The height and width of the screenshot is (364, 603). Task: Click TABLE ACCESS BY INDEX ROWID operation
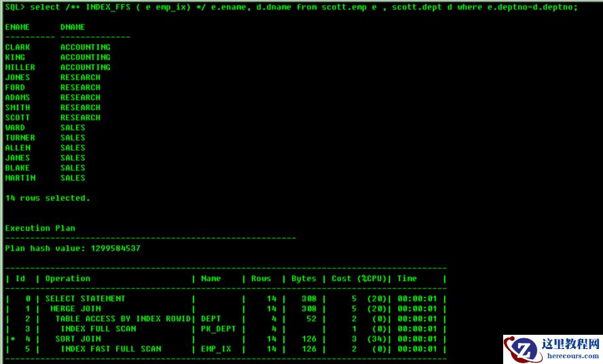(x=123, y=318)
